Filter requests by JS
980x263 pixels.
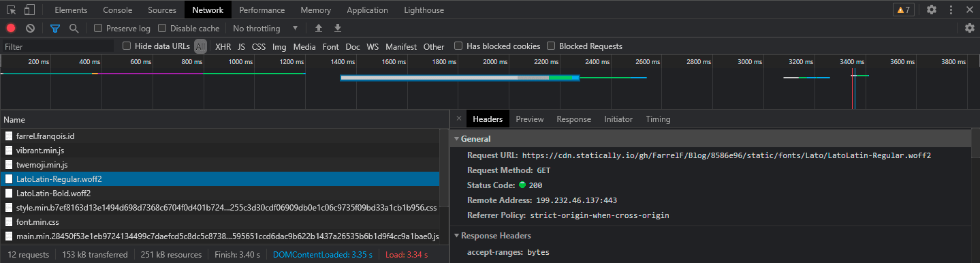(241, 47)
